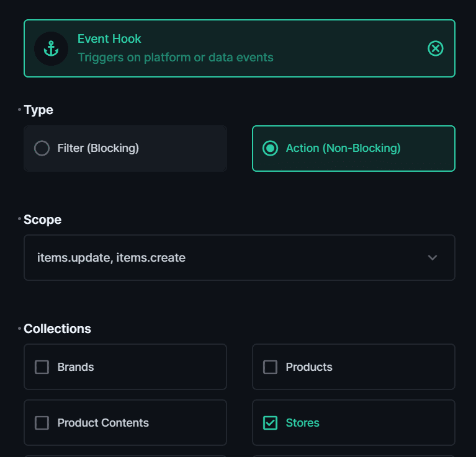Choose the Action (Non-Blocking) radio button
Viewport: 476px width, 457px height.
click(x=270, y=148)
